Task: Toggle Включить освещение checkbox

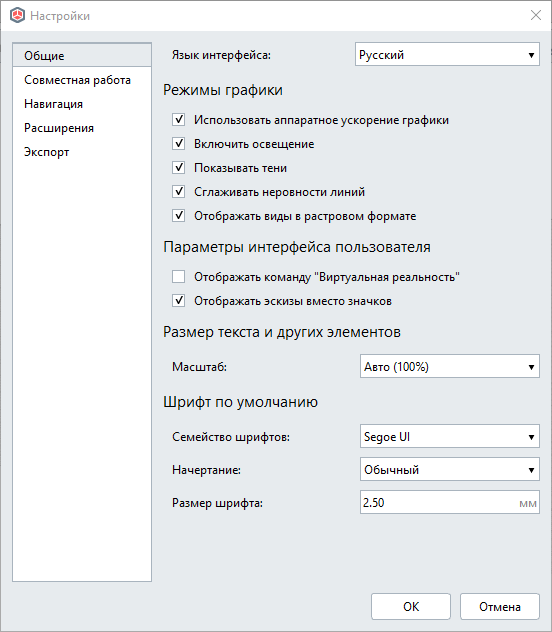Action: pyautogui.click(x=178, y=143)
